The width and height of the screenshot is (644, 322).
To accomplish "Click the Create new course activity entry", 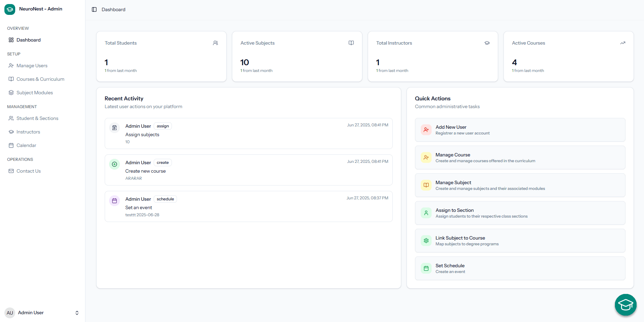I will tap(248, 170).
